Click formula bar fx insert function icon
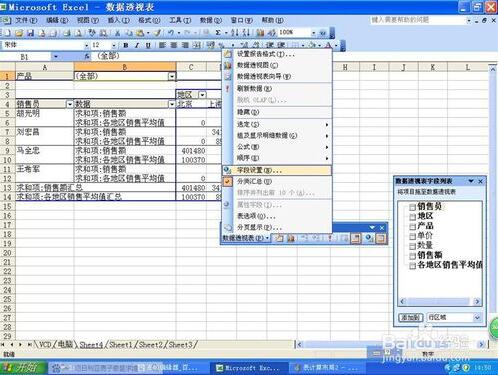498x375 pixels. click(x=87, y=57)
